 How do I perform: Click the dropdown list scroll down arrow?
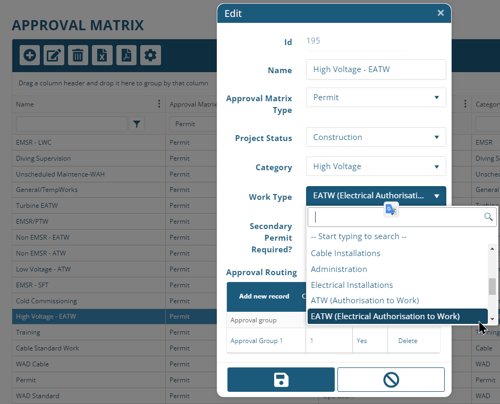[492, 319]
